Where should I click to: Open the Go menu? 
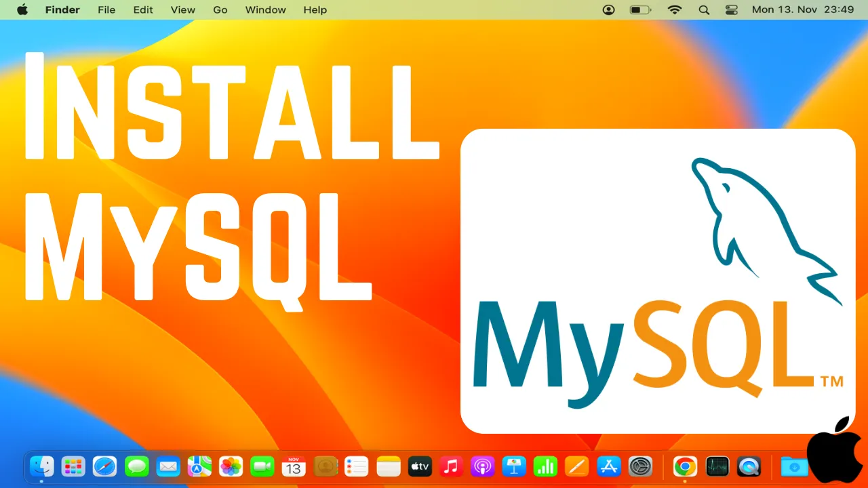tap(220, 9)
